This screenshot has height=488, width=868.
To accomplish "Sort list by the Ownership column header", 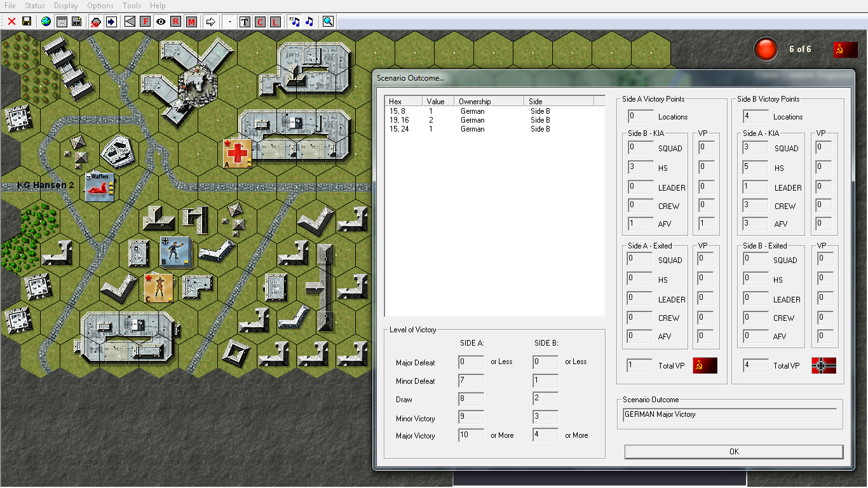I will tap(490, 101).
